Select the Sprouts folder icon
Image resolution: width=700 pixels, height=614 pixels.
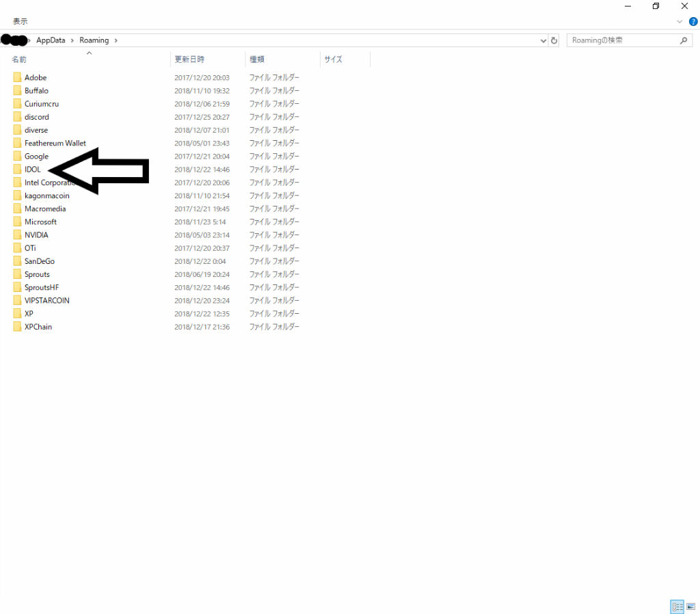pos(17,274)
